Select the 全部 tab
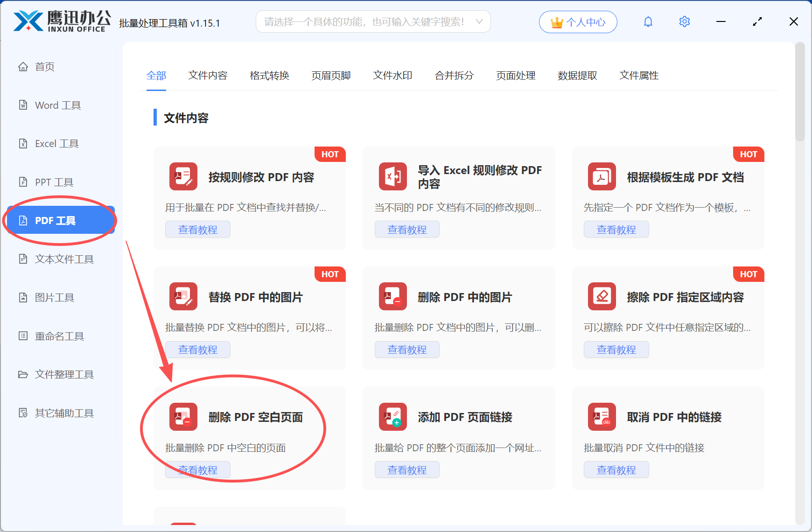812x532 pixels. (x=156, y=76)
